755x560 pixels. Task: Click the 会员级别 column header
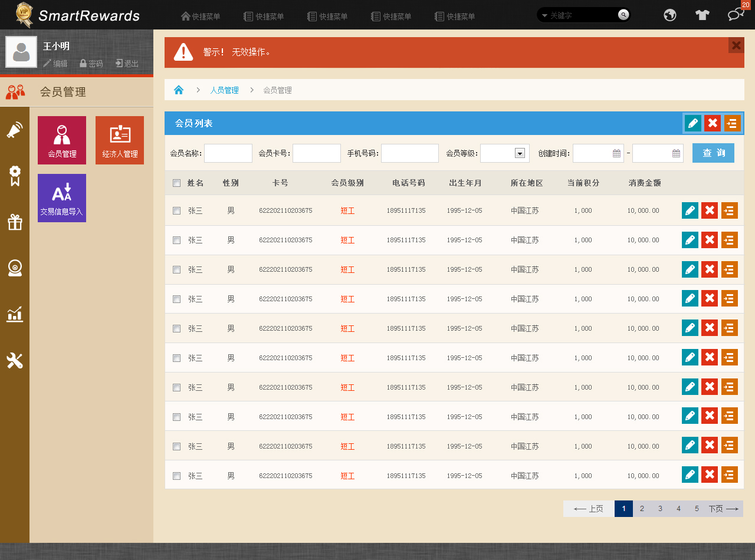tap(347, 183)
